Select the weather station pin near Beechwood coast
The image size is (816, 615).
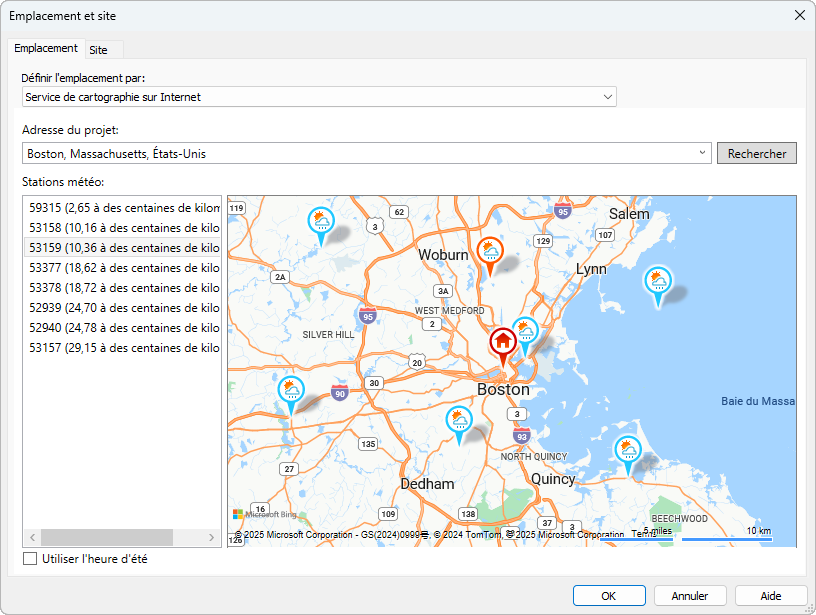(x=628, y=455)
